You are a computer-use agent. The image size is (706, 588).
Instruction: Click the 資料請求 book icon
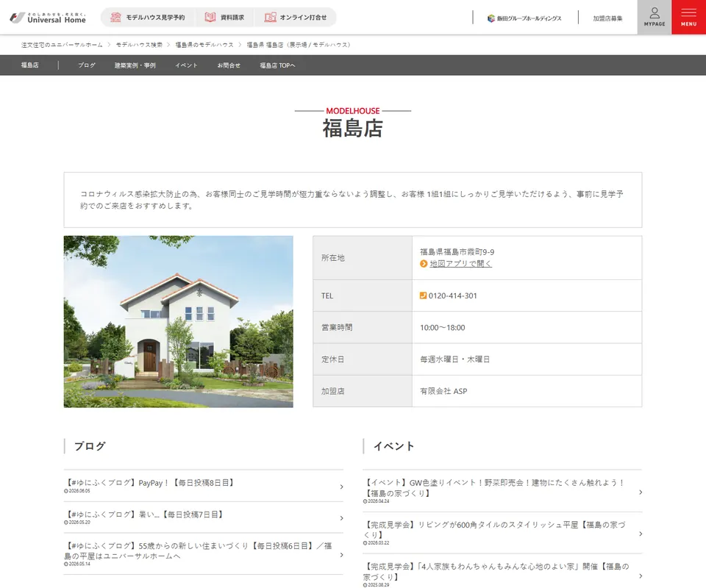(x=210, y=17)
